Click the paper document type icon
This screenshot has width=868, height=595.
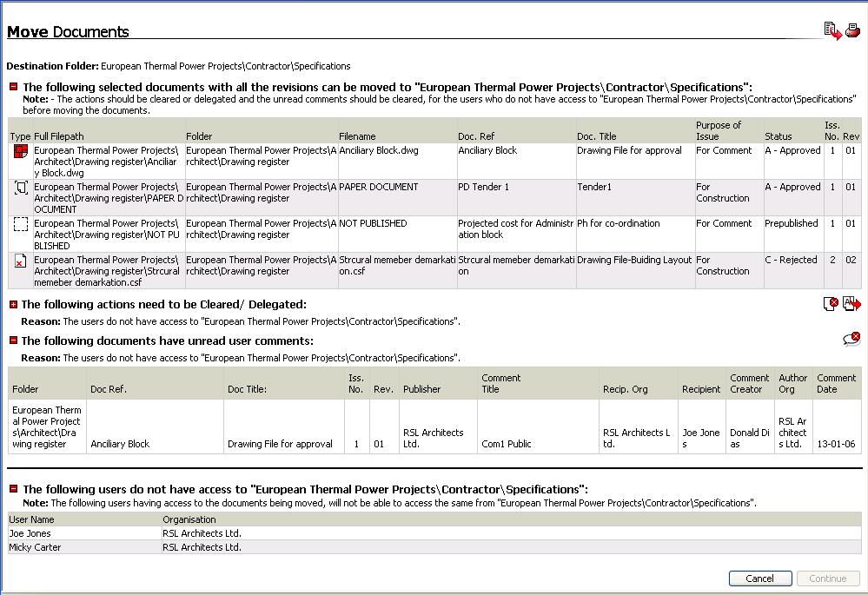[21, 188]
